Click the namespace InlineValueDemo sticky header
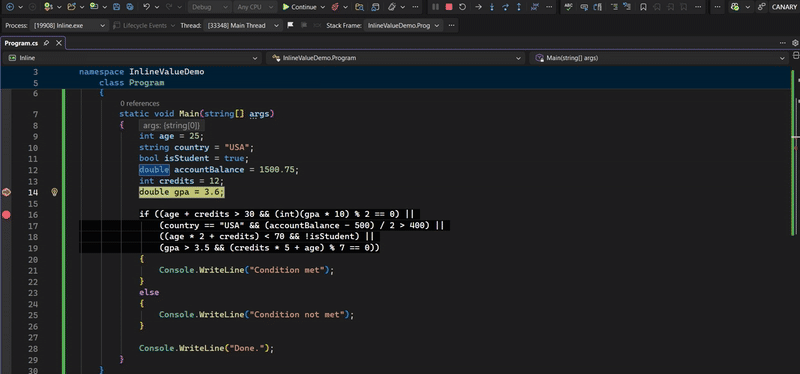Image resolution: width=800 pixels, height=374 pixels. coord(142,72)
